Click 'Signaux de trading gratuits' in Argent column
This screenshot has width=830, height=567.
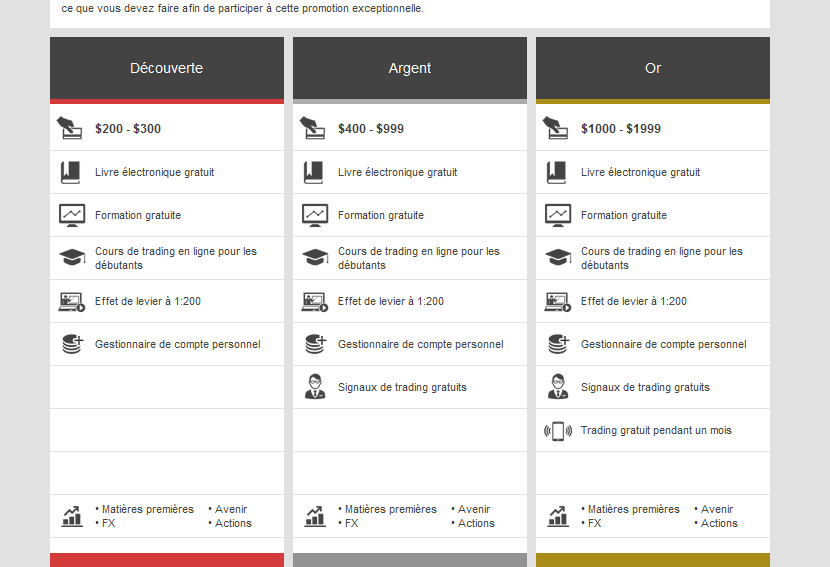[x=402, y=387]
